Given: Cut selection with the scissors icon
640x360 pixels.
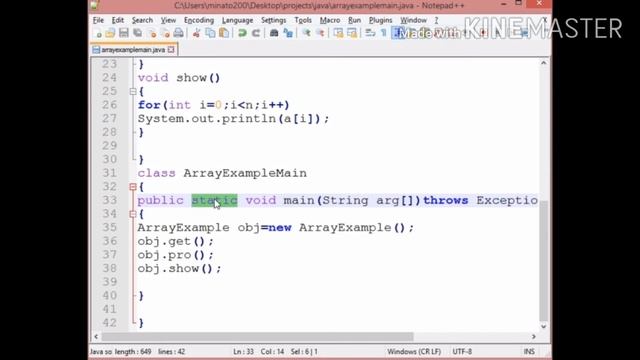Looking at the screenshot, I should point(196,33).
